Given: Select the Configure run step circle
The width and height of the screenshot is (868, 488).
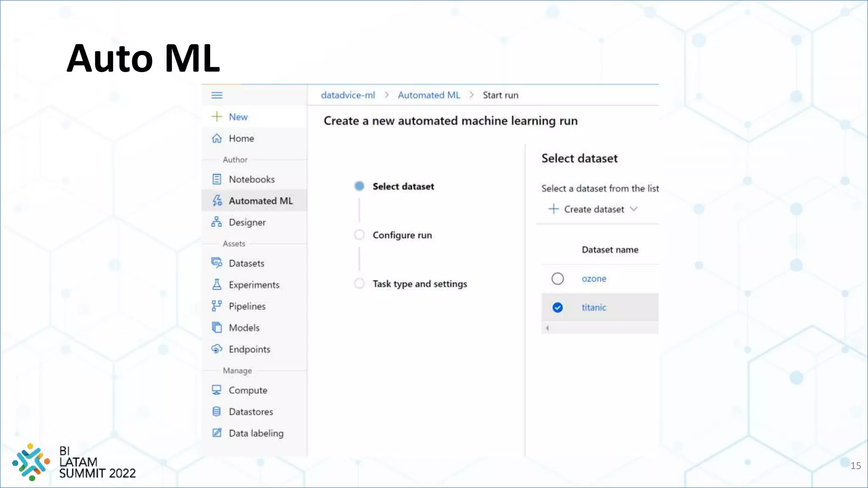Looking at the screenshot, I should coord(359,235).
